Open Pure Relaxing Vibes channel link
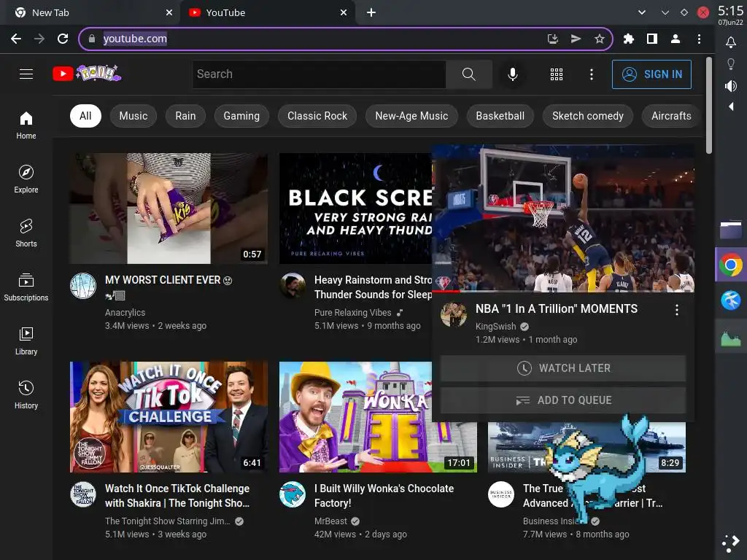 (352, 312)
